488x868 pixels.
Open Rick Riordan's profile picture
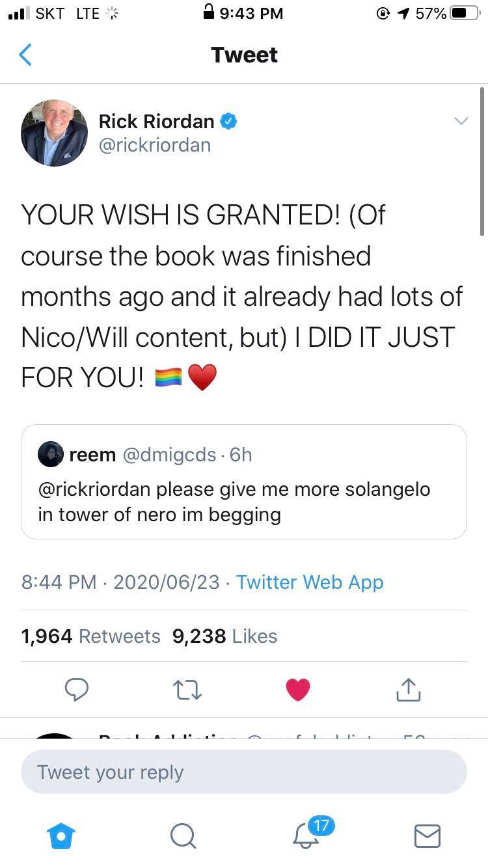point(54,133)
